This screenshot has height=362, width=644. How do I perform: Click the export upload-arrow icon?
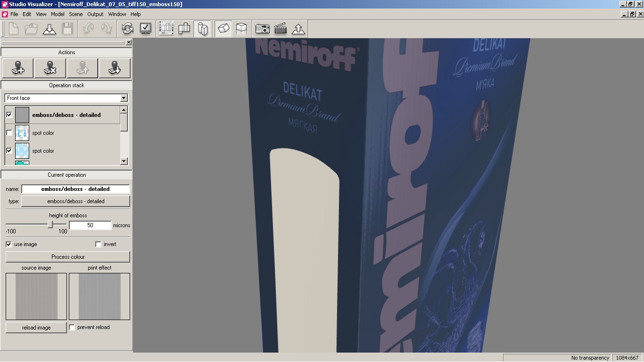click(x=298, y=29)
